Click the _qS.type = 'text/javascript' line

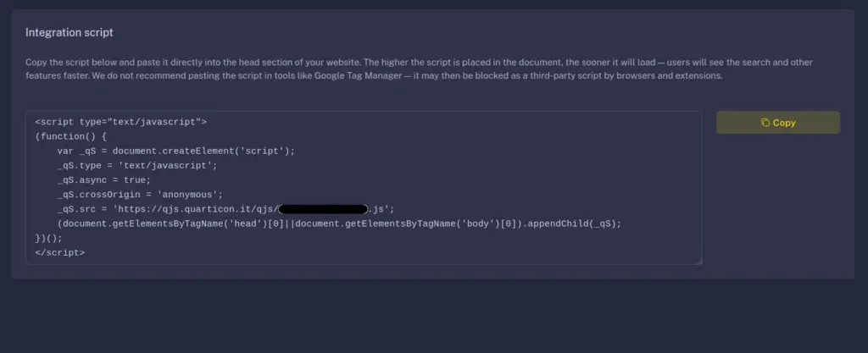(137, 165)
